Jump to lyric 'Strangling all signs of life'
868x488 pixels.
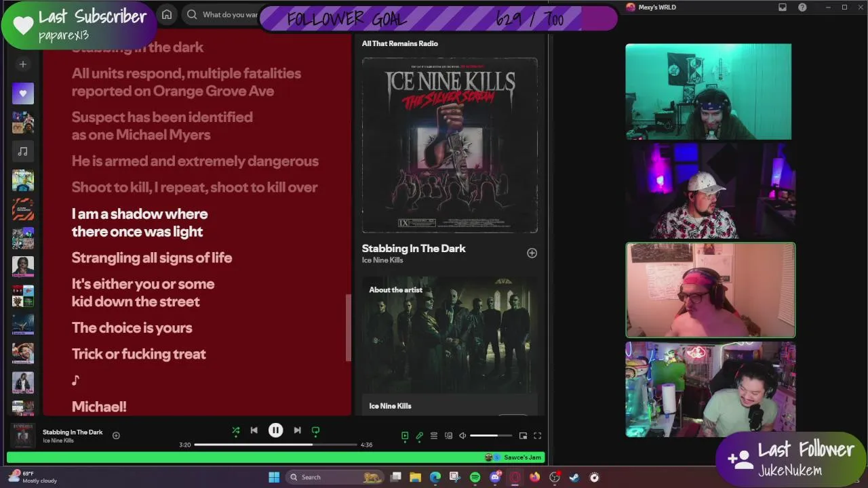tap(152, 258)
